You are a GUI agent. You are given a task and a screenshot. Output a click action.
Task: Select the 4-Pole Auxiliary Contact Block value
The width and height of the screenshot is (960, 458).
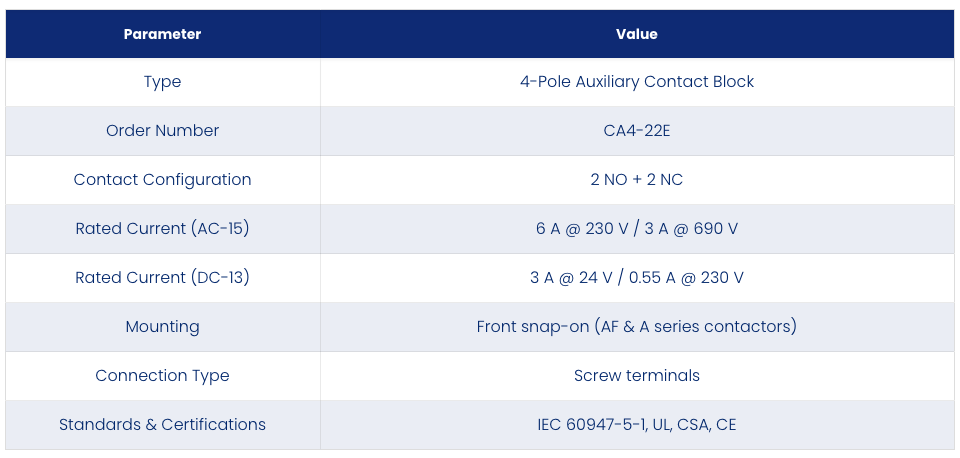637,82
